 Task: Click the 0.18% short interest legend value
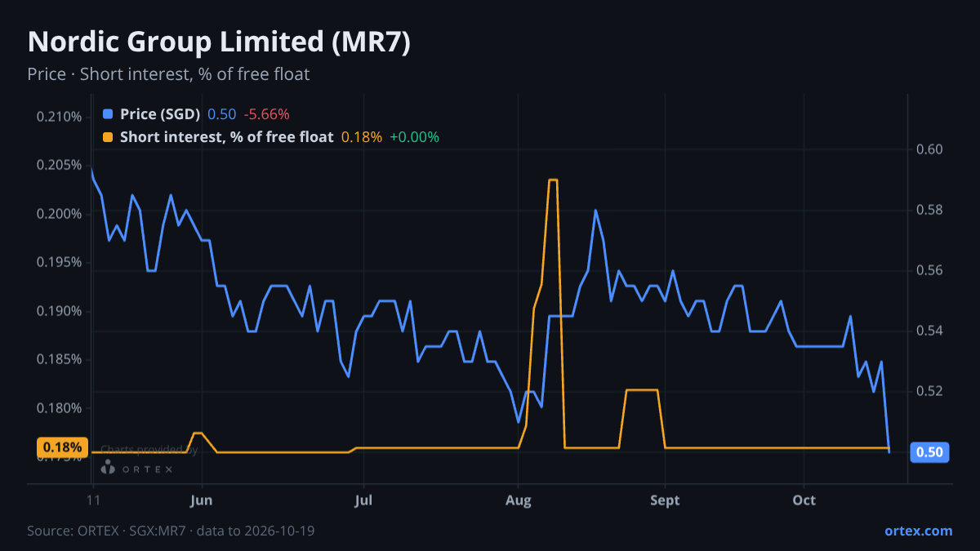[x=362, y=137]
